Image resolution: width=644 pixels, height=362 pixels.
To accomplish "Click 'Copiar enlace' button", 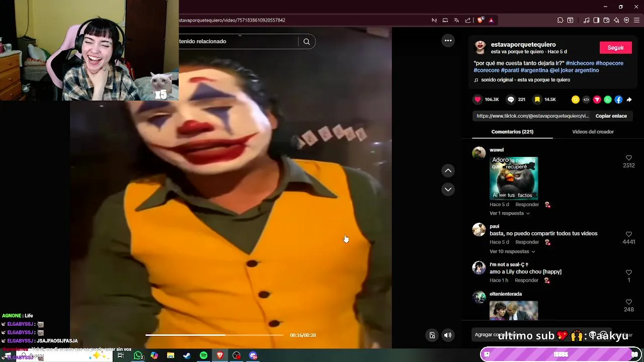I will (x=611, y=116).
